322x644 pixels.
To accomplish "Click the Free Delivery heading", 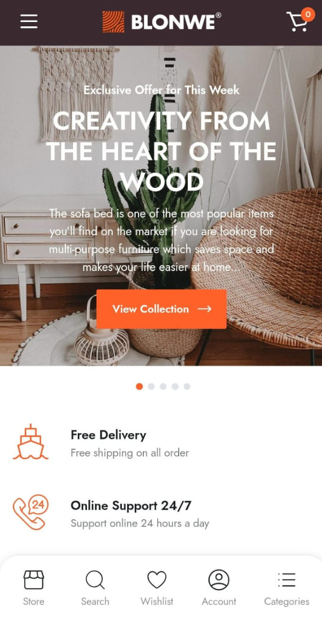I will pos(108,435).
